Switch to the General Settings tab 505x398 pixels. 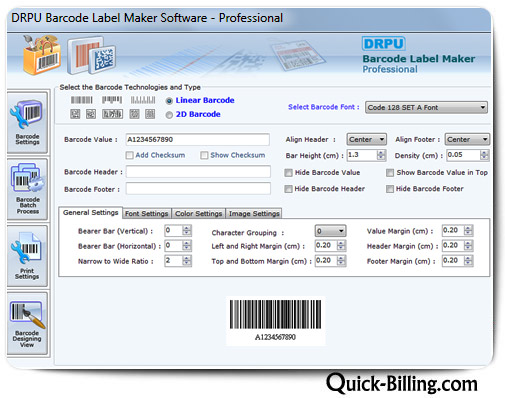90,213
